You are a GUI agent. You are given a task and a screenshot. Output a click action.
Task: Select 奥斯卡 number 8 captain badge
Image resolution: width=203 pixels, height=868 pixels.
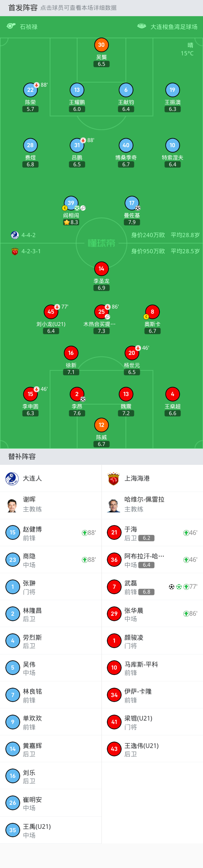(152, 312)
